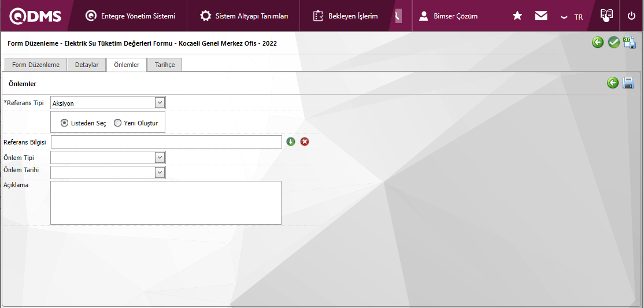Open Entegre Yönetim Sistemi menu

[x=130, y=16]
